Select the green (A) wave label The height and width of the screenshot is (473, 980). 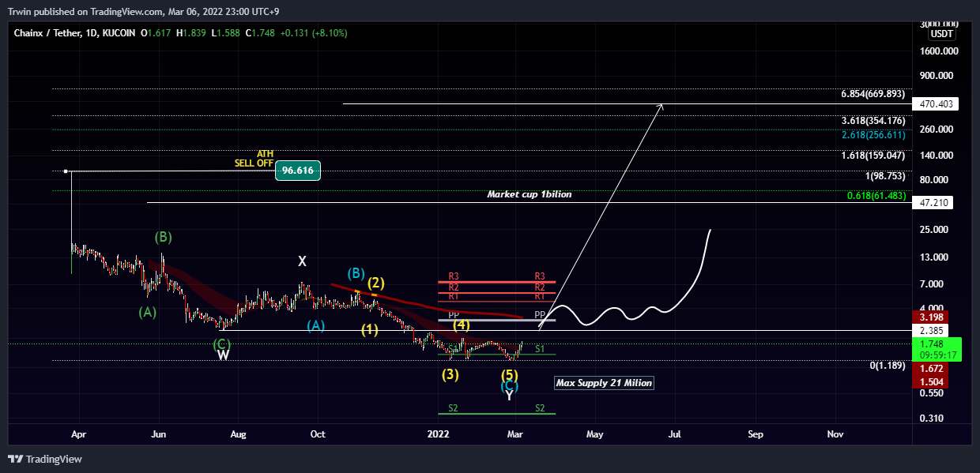click(147, 312)
